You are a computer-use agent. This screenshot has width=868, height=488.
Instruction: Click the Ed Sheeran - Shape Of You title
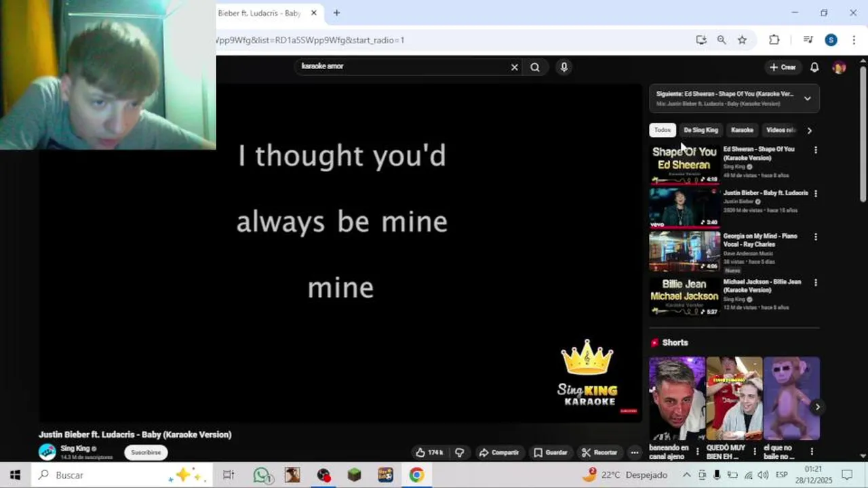(x=759, y=153)
